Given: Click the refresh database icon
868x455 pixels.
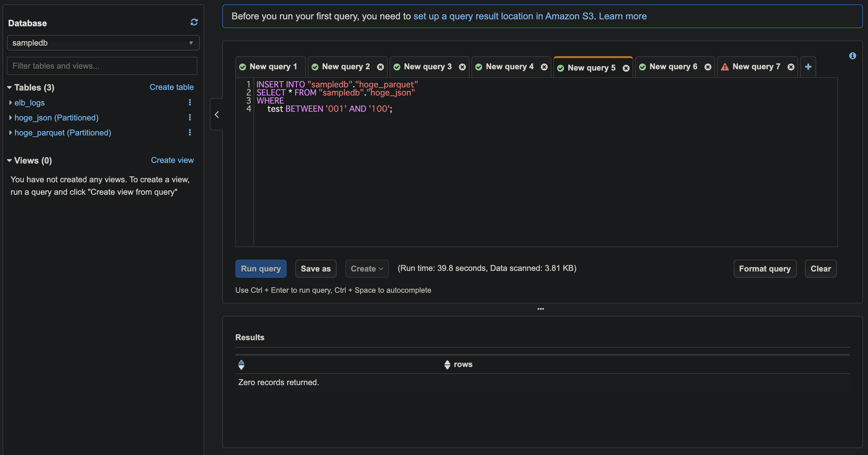Looking at the screenshot, I should [x=194, y=22].
